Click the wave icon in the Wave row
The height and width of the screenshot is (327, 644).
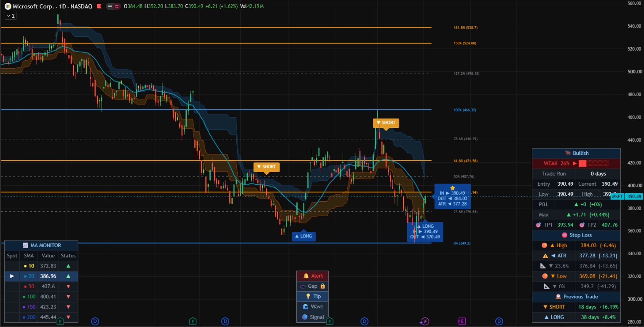pos(306,307)
